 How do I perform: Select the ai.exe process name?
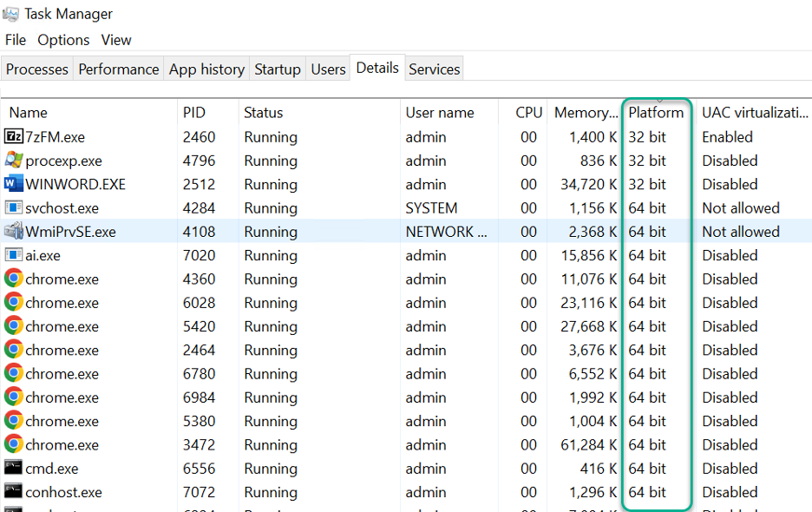(43, 255)
